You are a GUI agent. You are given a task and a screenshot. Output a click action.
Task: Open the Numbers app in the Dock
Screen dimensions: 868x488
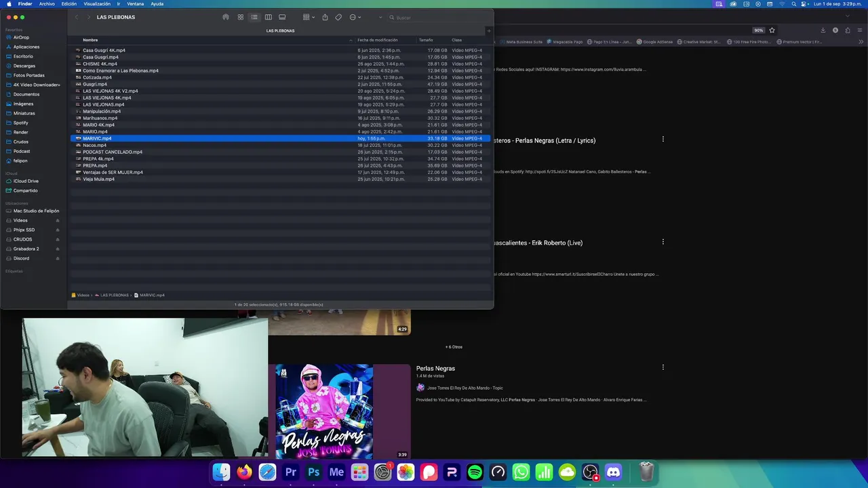[545, 472]
